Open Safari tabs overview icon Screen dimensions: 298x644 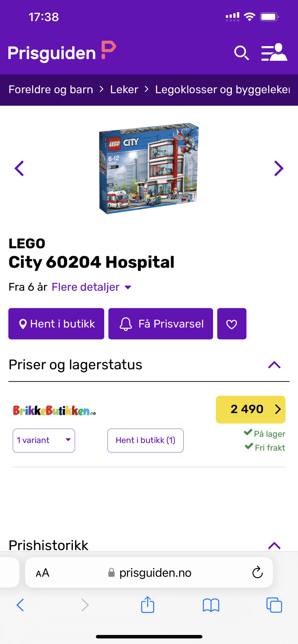274,605
